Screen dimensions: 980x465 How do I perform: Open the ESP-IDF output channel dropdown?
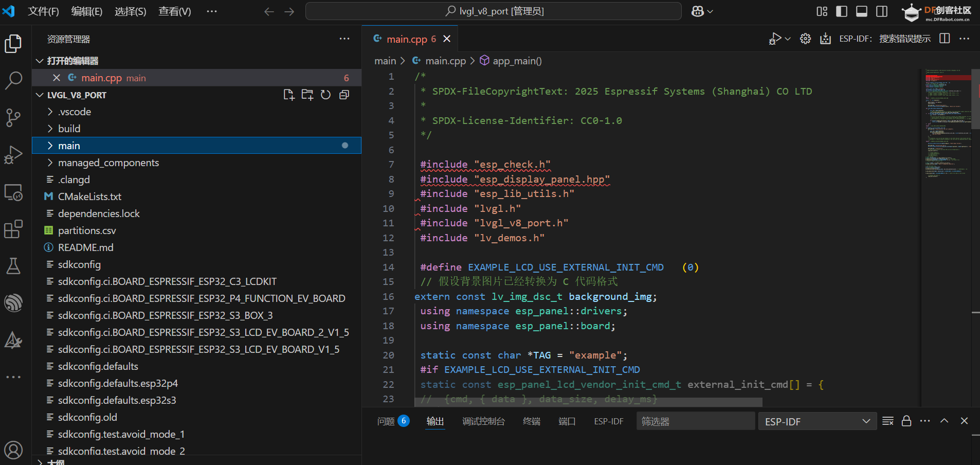[x=818, y=421]
